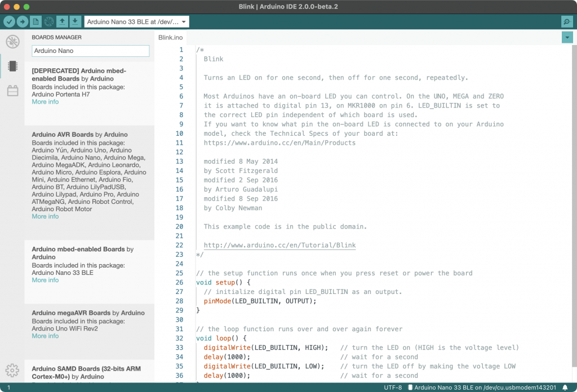Screen dimensions: 577x392
Task: Open the editor options dropdown arrow
Action: pyautogui.click(x=567, y=37)
